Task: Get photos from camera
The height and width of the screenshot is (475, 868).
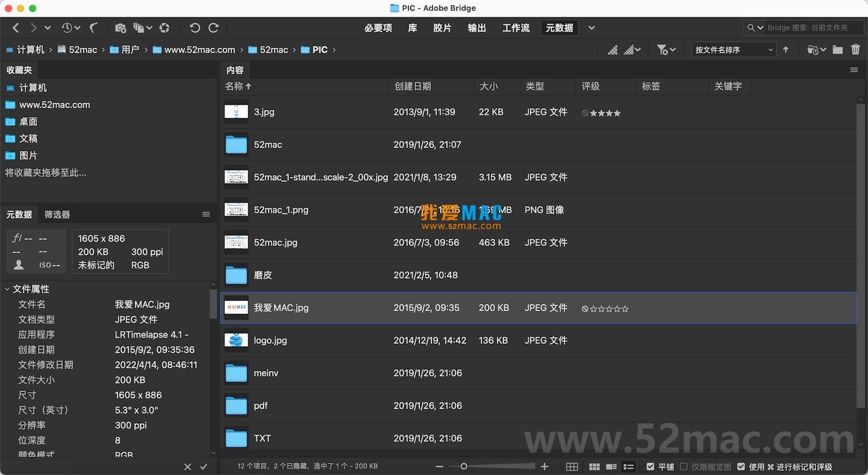Action: click(120, 28)
